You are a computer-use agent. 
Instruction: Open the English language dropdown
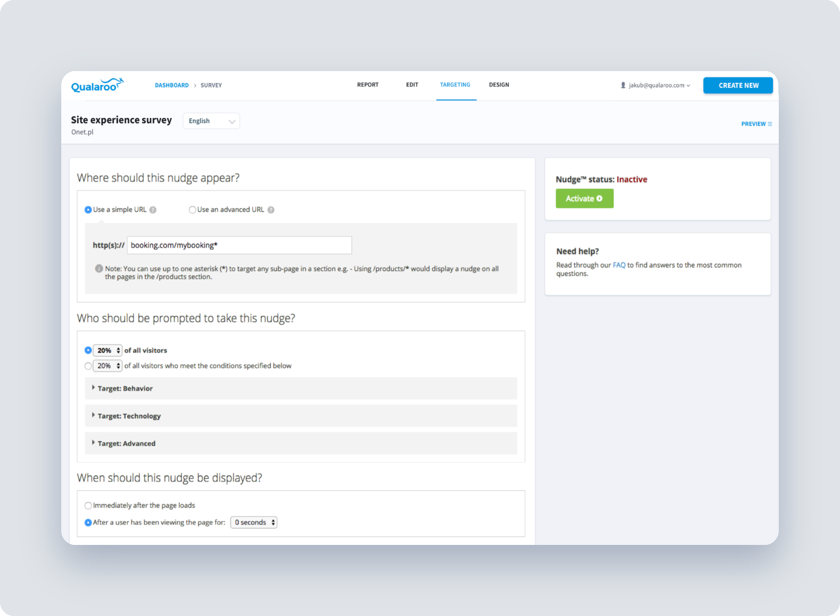(x=211, y=121)
